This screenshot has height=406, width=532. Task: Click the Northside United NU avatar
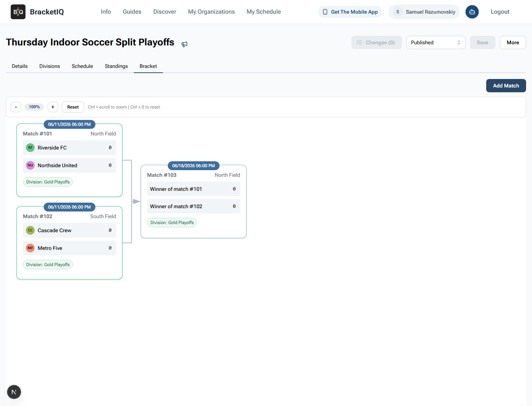30,165
